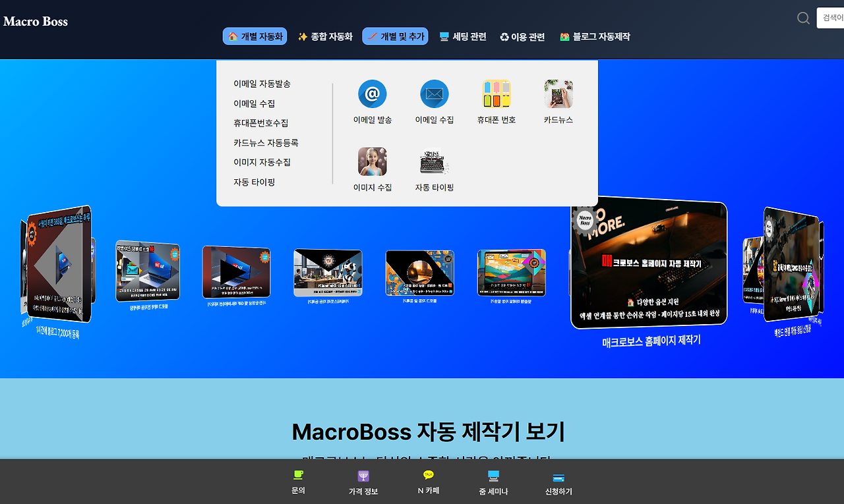This screenshot has height=504, width=844.
Task: Select carousel thumbnail showing office meeting room
Action: [328, 273]
